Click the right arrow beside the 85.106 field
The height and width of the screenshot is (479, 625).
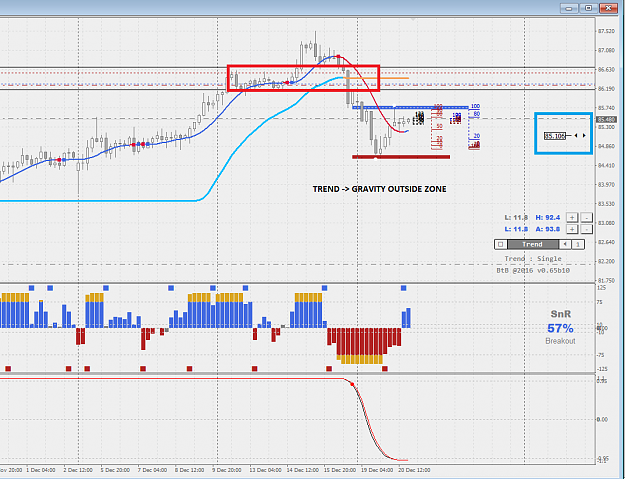pos(584,136)
